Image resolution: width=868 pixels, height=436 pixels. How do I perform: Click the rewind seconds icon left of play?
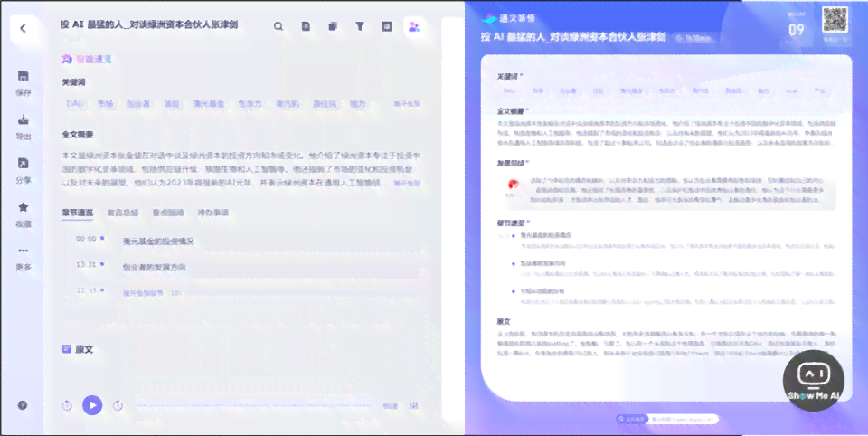point(67,405)
